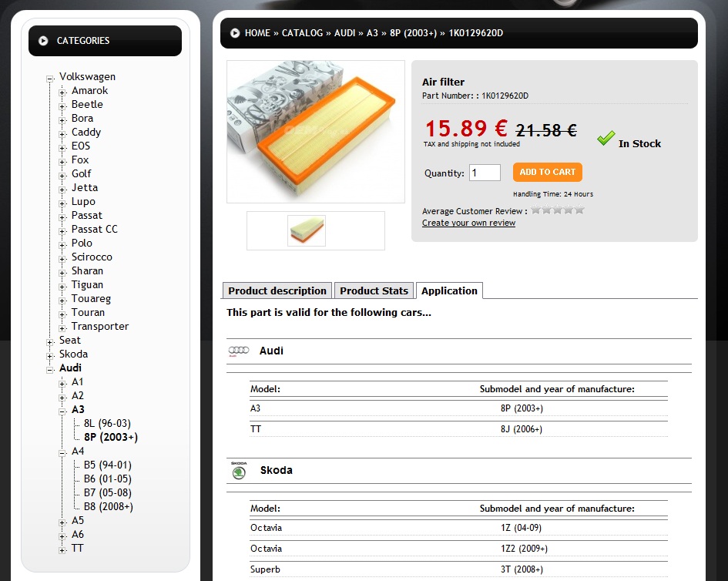The width and height of the screenshot is (728, 581).
Task: Open the Lupo category
Action: click(83, 202)
